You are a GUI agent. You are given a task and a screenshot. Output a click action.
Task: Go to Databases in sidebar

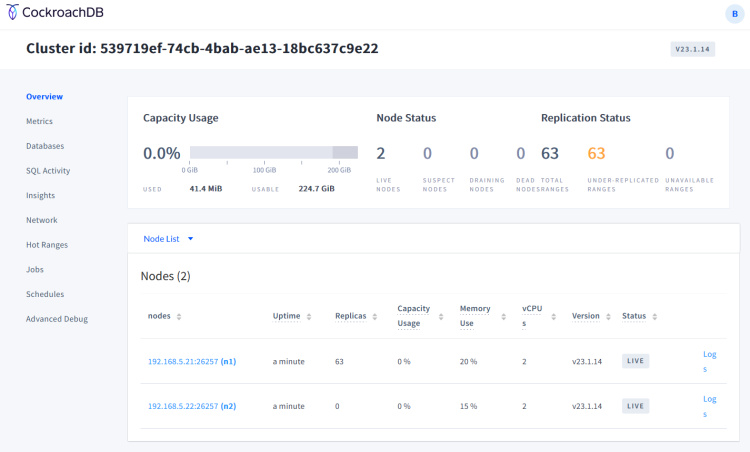point(45,146)
